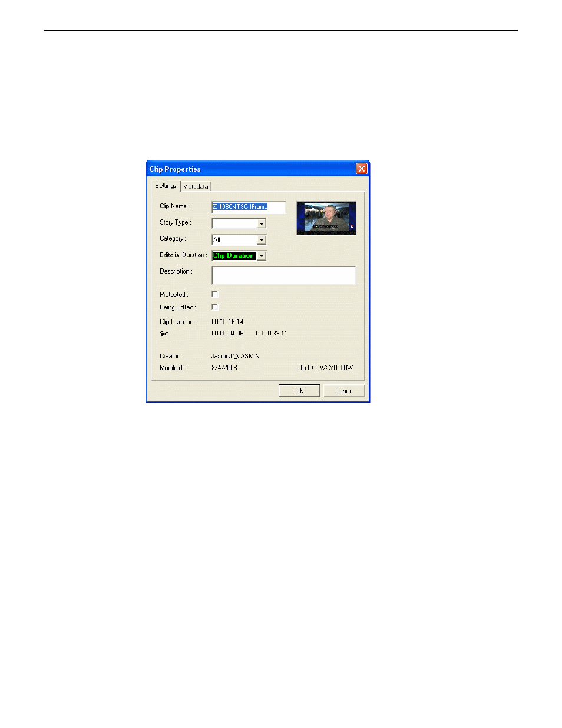
Task: Switch to the Metadata tab
Action: [196, 186]
